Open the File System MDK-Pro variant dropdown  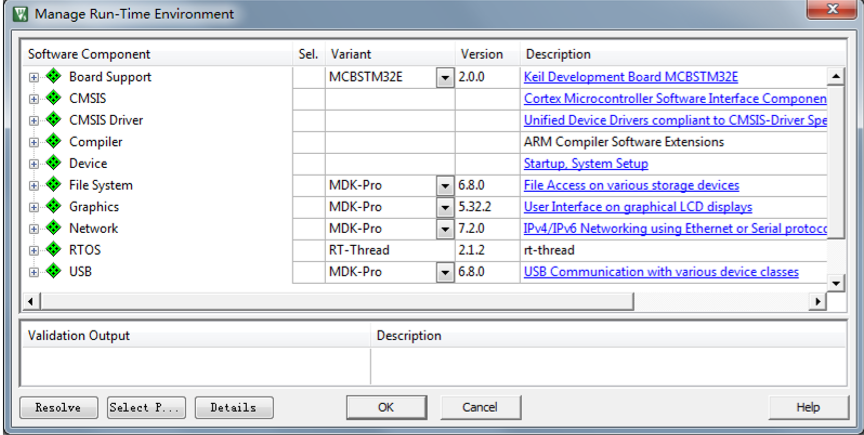pyautogui.click(x=445, y=185)
